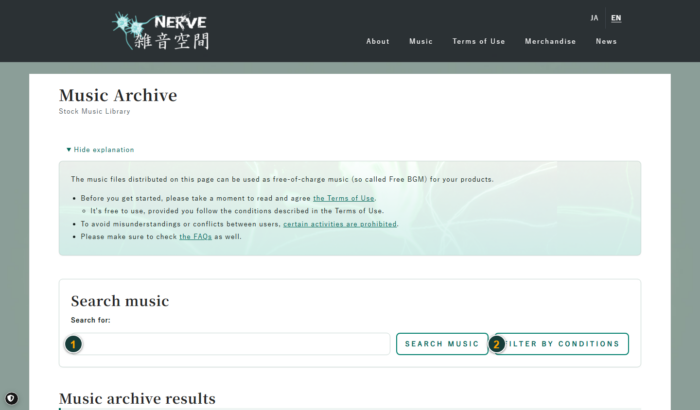Focus the Search for text field
Viewport: 700px width, 410px height.
tap(230, 344)
